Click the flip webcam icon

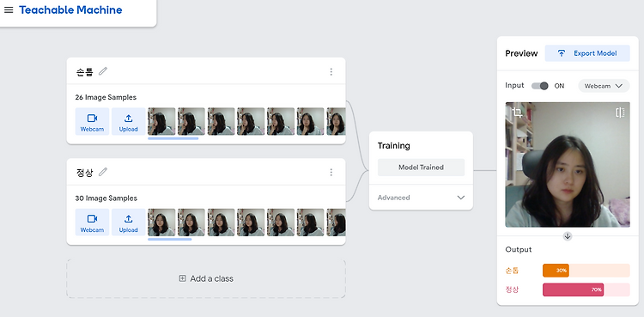620,113
